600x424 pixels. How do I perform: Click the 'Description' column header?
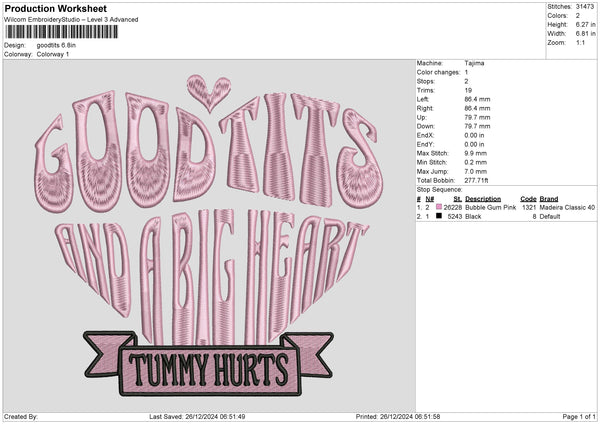(x=483, y=199)
